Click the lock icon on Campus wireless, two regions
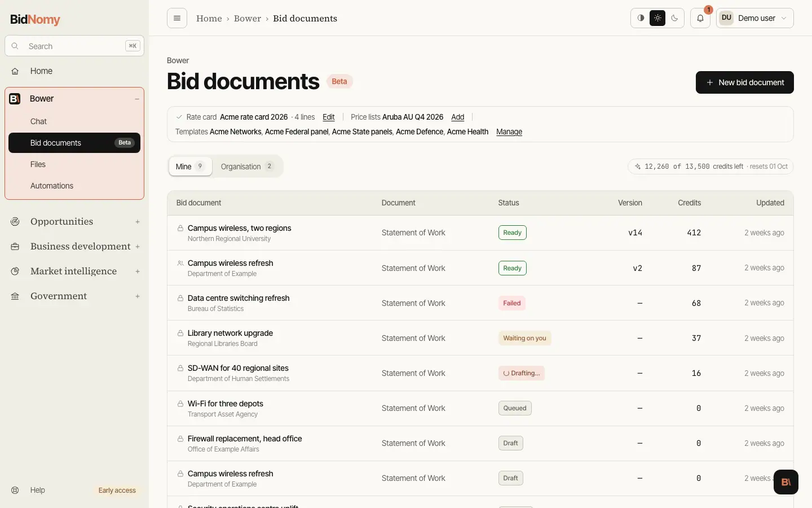 pyautogui.click(x=180, y=228)
